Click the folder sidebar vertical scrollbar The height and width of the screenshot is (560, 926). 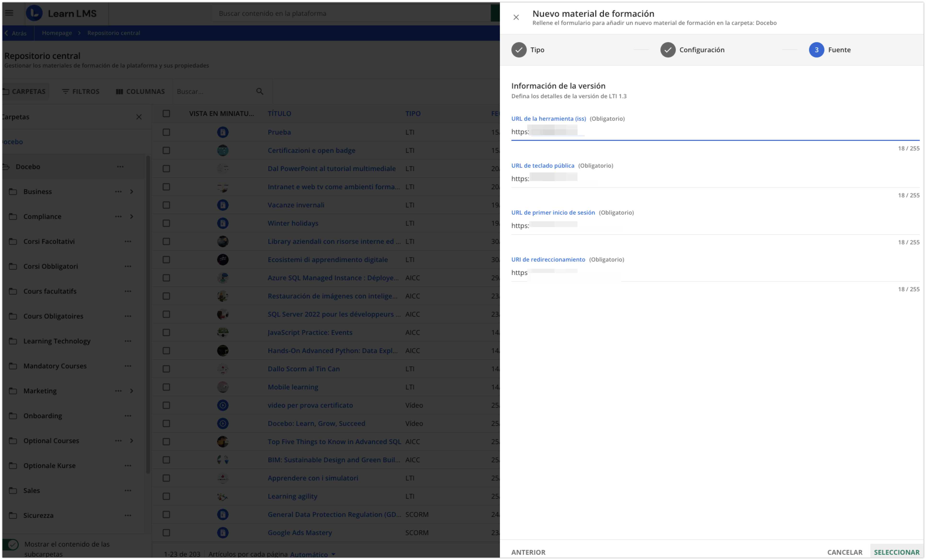pyautogui.click(x=148, y=315)
